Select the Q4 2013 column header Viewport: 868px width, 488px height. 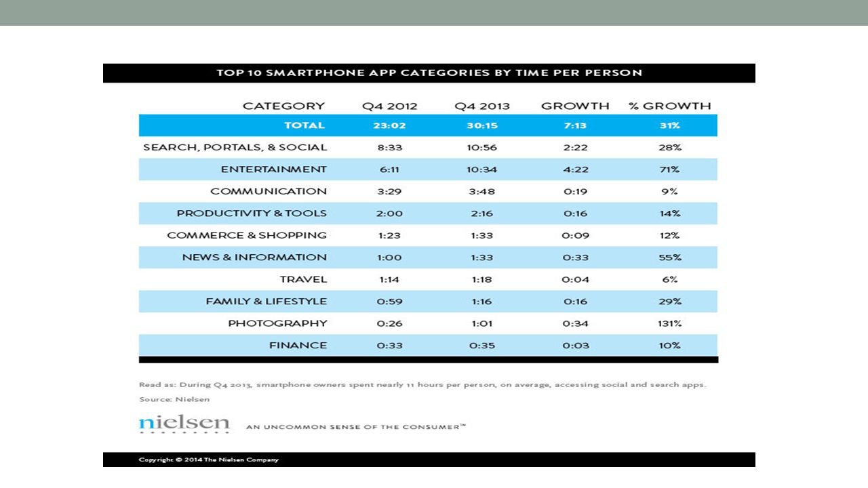click(482, 106)
